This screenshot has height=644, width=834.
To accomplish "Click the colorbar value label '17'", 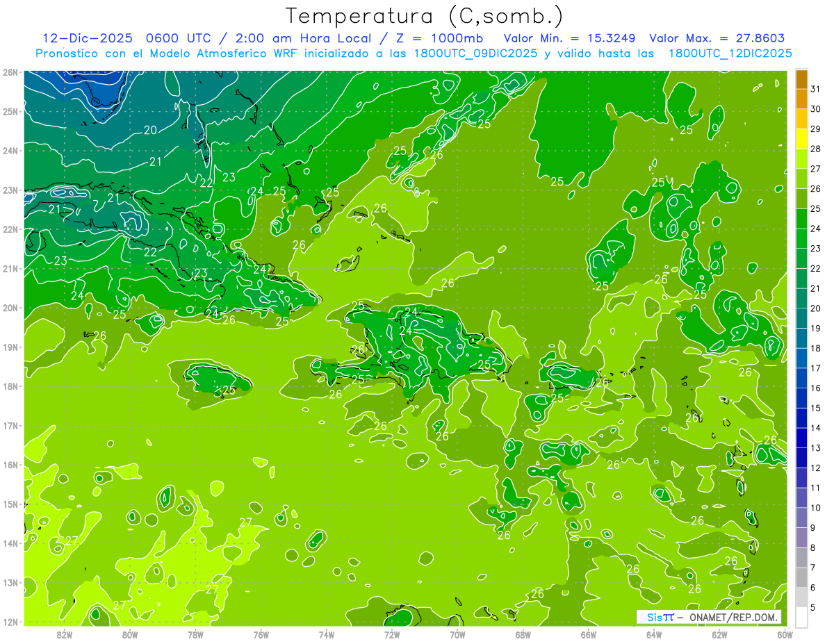I will click(x=815, y=368).
